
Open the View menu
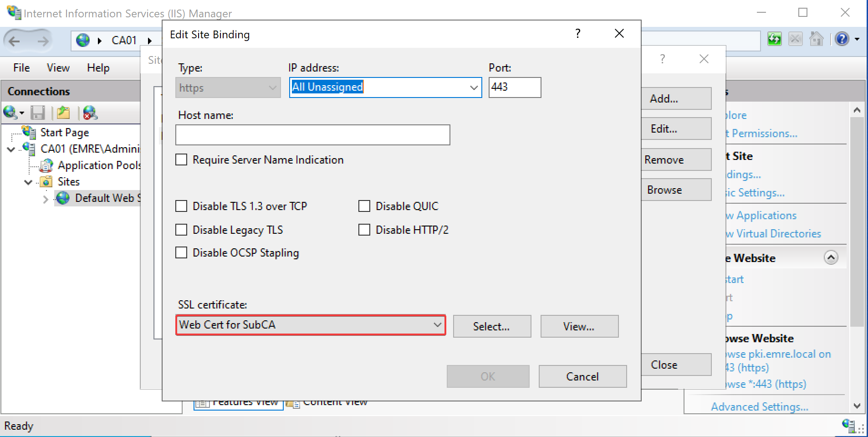point(58,68)
